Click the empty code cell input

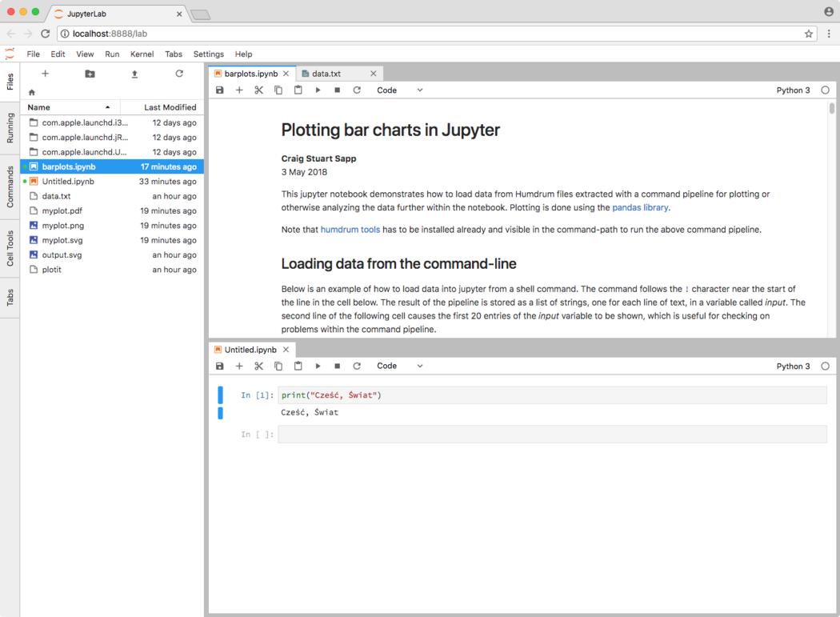(551, 434)
